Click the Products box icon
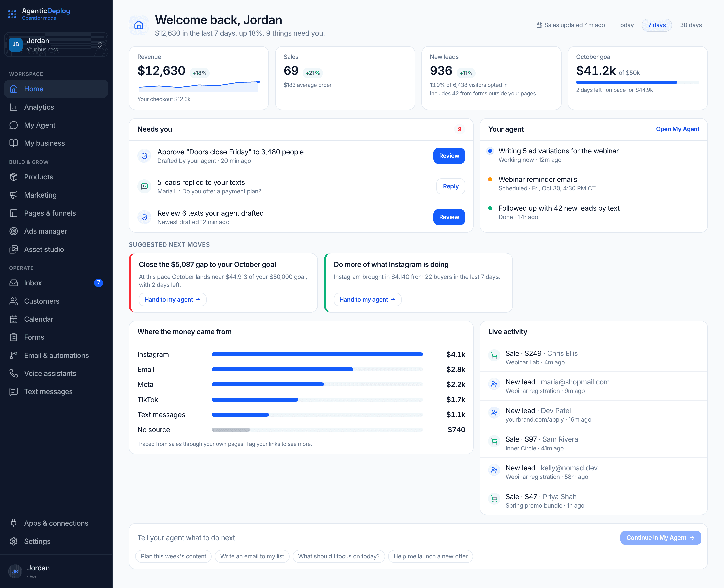Image resolution: width=724 pixels, height=588 pixels. coord(14,177)
